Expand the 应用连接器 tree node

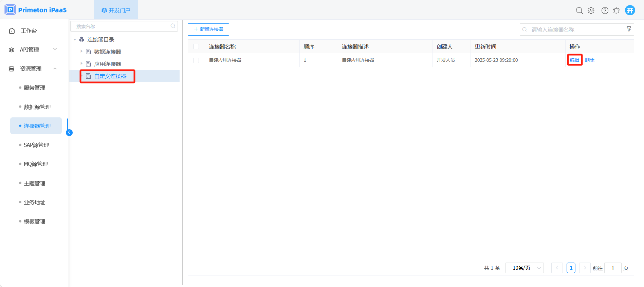click(81, 64)
